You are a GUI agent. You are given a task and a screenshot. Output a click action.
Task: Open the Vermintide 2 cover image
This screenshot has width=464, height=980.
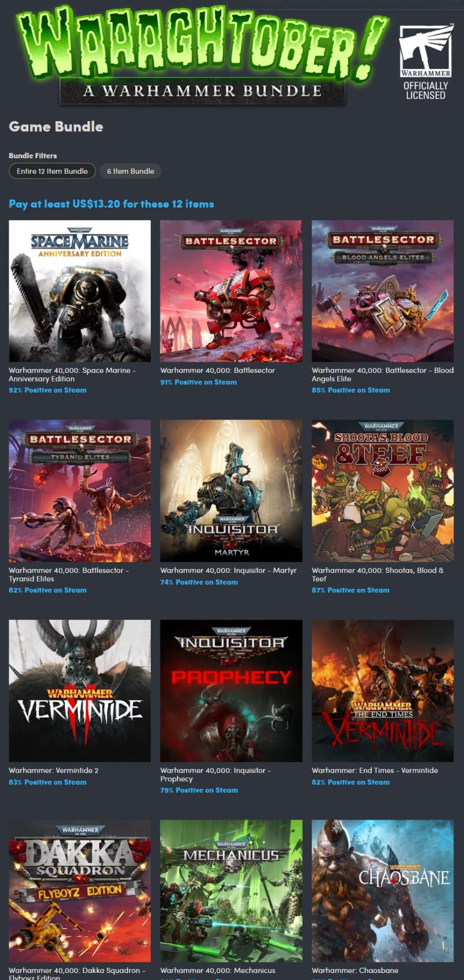(79, 691)
